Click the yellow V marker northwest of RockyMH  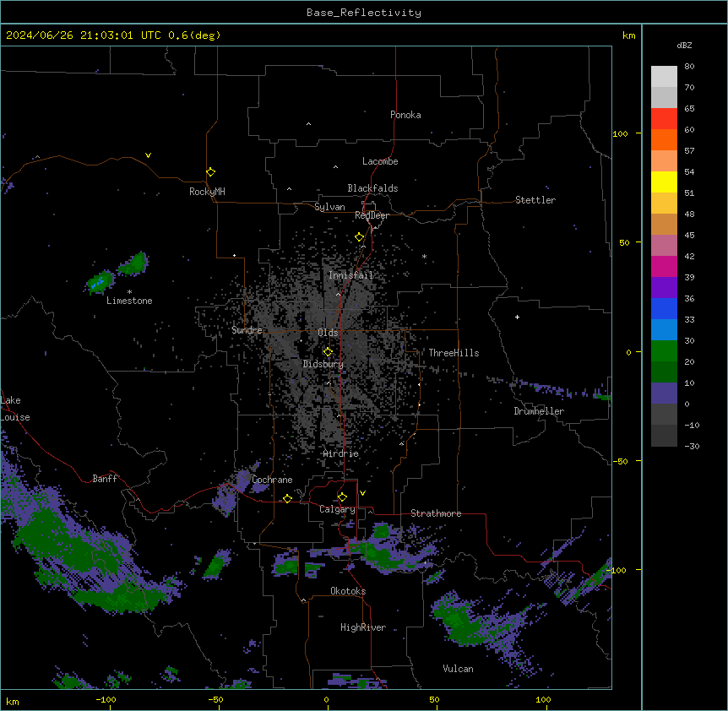coord(148,155)
